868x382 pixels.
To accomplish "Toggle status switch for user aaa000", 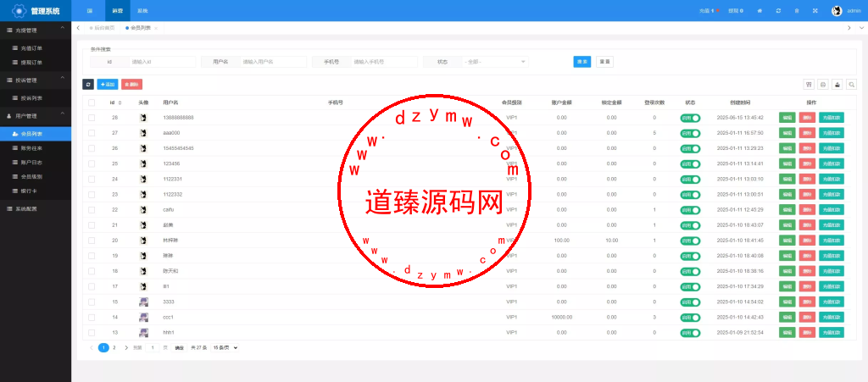I will click(x=690, y=133).
